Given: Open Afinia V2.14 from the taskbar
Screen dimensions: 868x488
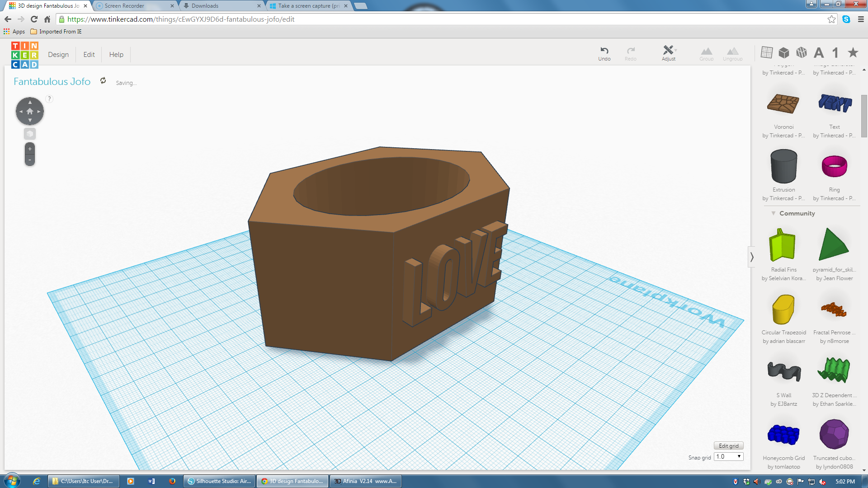Looking at the screenshot, I should pyautogui.click(x=366, y=481).
